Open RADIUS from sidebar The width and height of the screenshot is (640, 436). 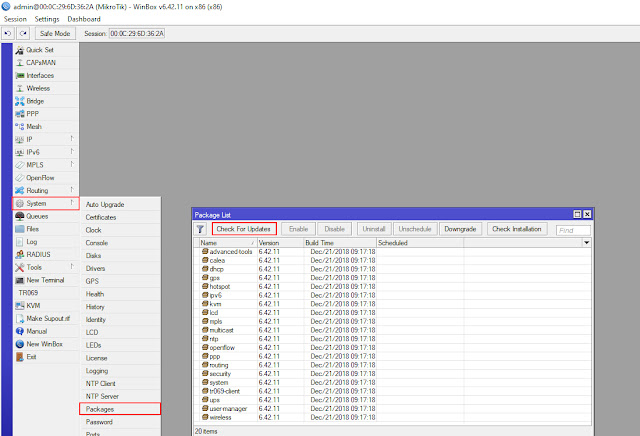point(46,254)
